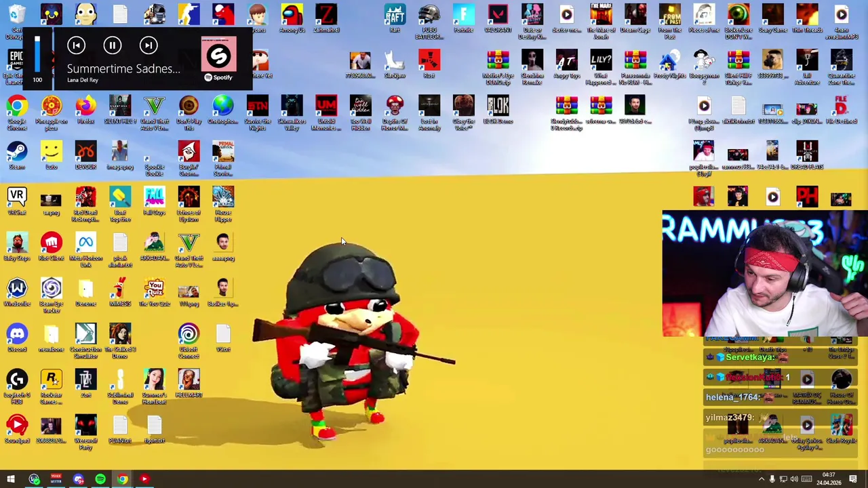Image resolution: width=868 pixels, height=488 pixels.
Task: Select the Riot Client desktop icon
Action: [52, 246]
